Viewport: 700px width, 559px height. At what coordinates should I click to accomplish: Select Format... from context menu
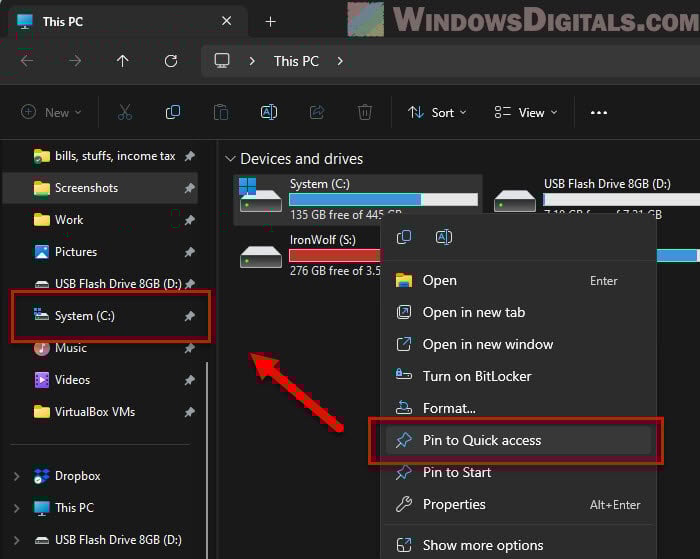pos(518,408)
